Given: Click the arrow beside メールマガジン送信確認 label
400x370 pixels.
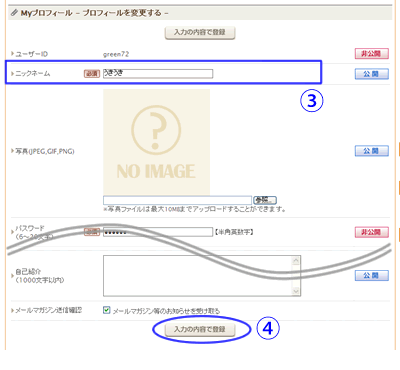Looking at the screenshot, I should pos(12,310).
